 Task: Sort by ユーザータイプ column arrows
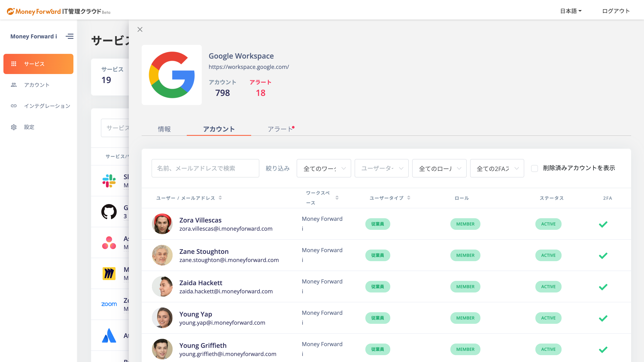point(409,198)
